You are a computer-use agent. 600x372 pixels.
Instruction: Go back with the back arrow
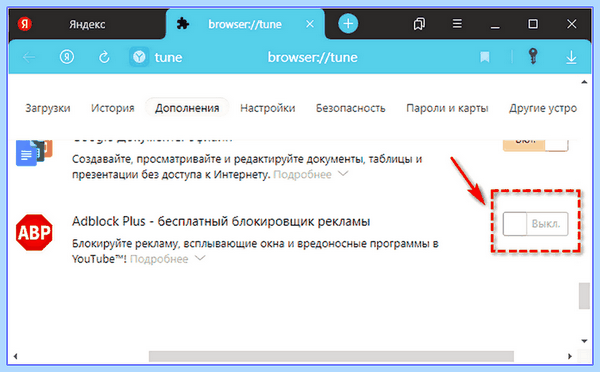point(29,57)
